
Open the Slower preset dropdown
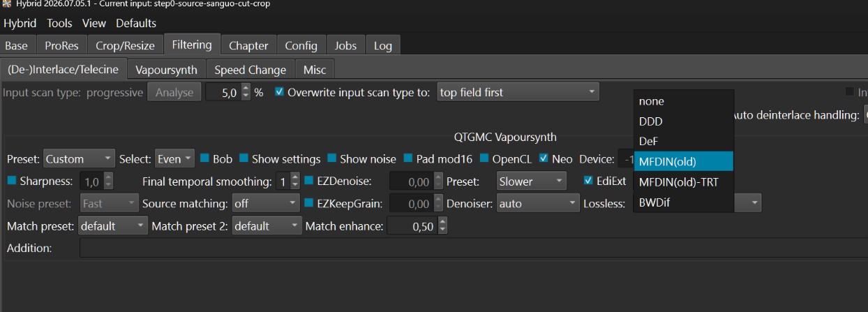click(x=532, y=181)
